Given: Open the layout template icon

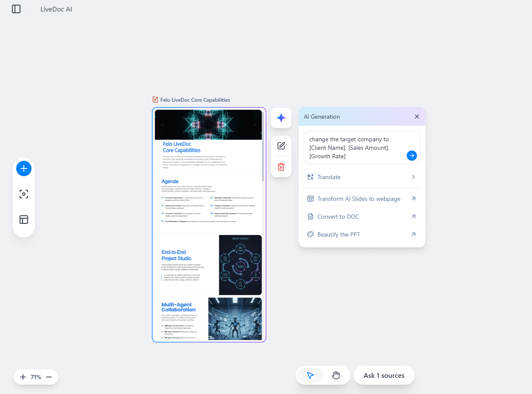Looking at the screenshot, I should click(24, 220).
